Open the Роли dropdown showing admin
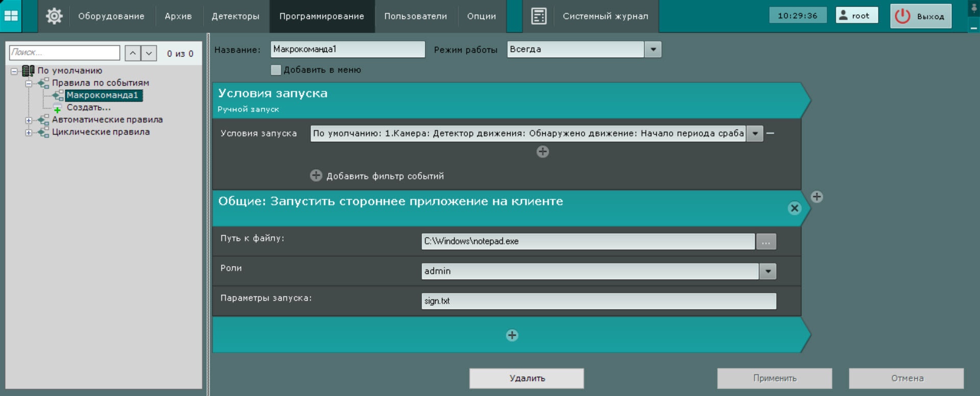This screenshot has height=396, width=980. point(768,271)
